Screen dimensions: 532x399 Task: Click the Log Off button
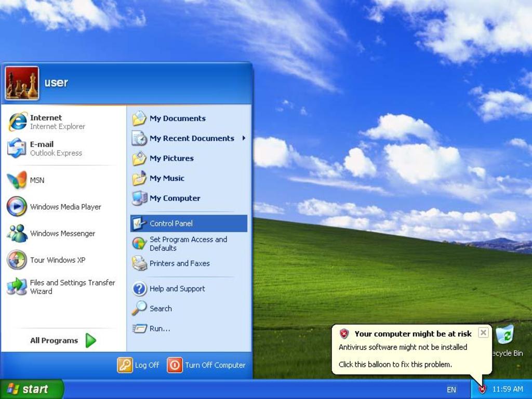click(x=138, y=365)
